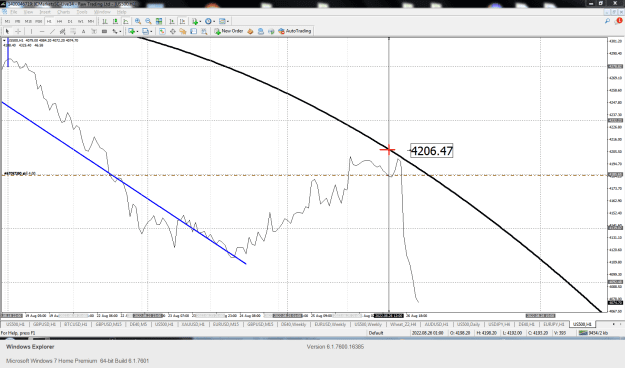Switch to the USDJPY,H4 chart tab
This screenshot has height=368, width=625.
[x=499, y=325]
